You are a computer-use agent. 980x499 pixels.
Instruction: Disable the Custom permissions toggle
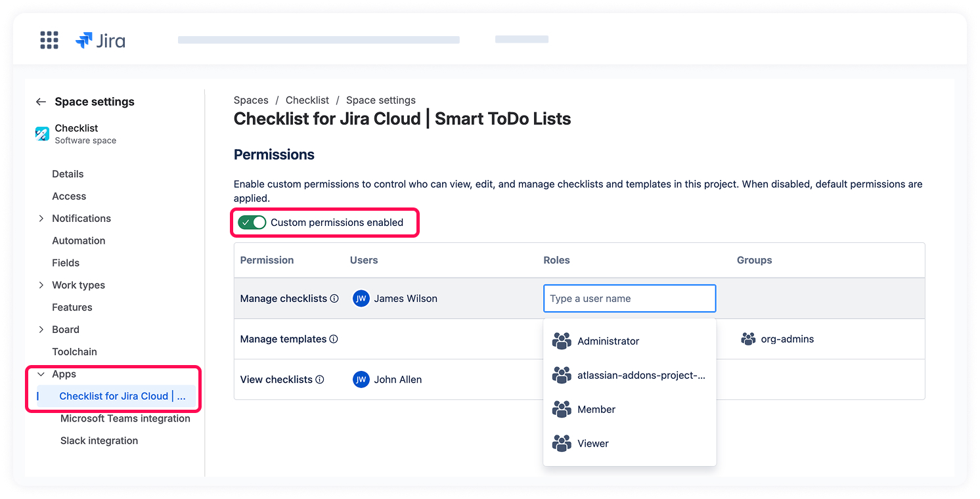pos(252,223)
